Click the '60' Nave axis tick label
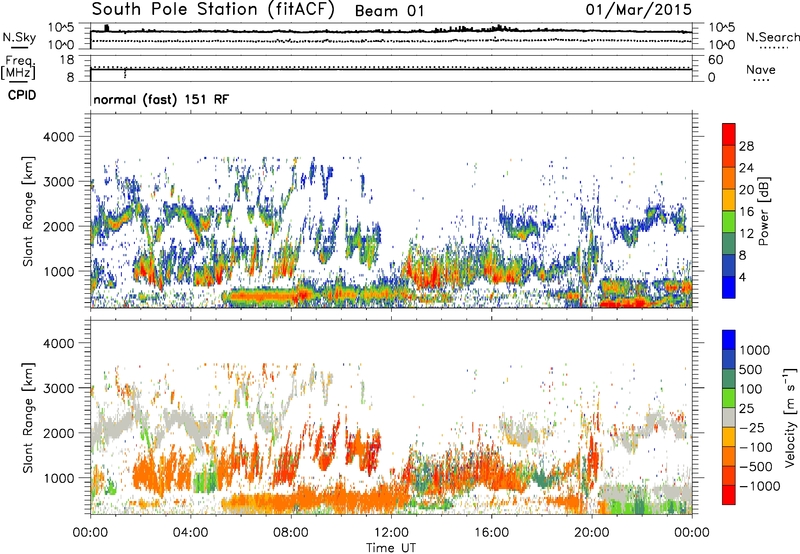This screenshot has width=800, height=554. (x=715, y=60)
